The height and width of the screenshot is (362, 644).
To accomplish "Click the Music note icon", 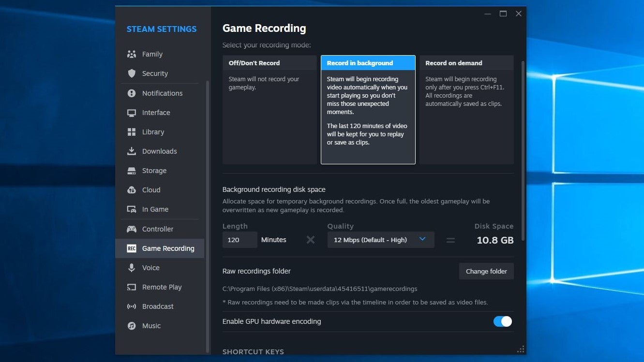I will coord(132,326).
